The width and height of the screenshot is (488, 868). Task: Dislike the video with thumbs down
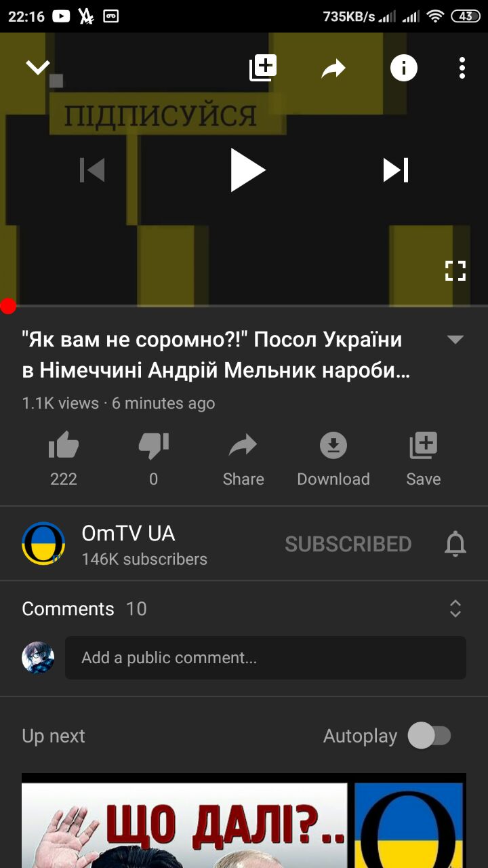(x=154, y=460)
